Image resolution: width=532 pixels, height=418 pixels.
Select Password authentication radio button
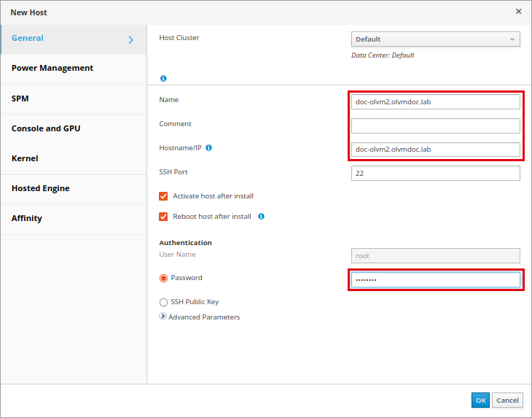163,278
